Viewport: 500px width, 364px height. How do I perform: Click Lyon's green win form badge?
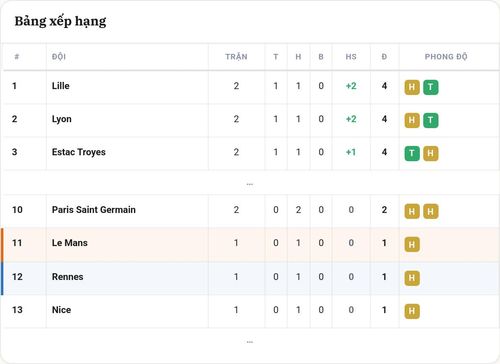click(x=431, y=120)
